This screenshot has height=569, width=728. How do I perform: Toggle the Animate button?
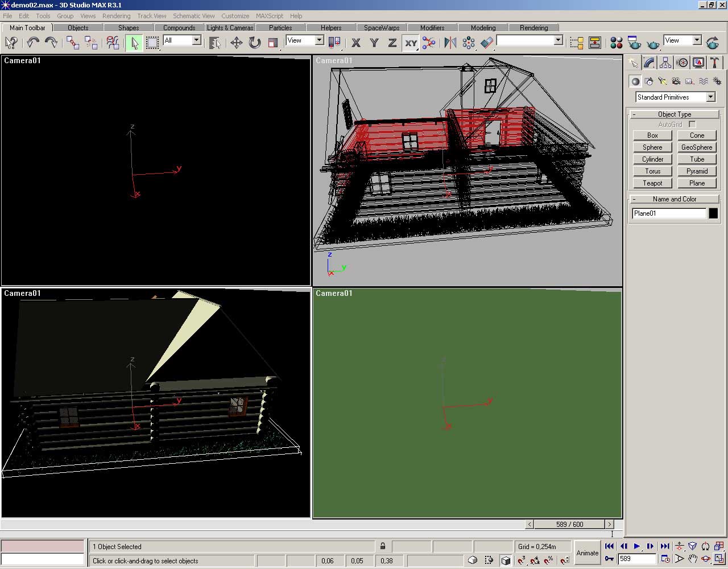[x=587, y=552]
